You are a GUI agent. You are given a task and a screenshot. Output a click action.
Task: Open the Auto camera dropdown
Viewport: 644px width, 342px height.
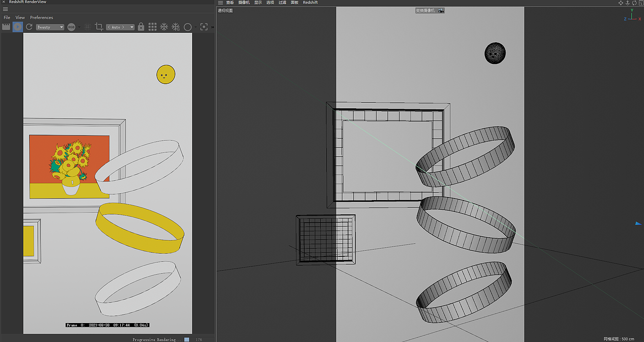tap(120, 27)
